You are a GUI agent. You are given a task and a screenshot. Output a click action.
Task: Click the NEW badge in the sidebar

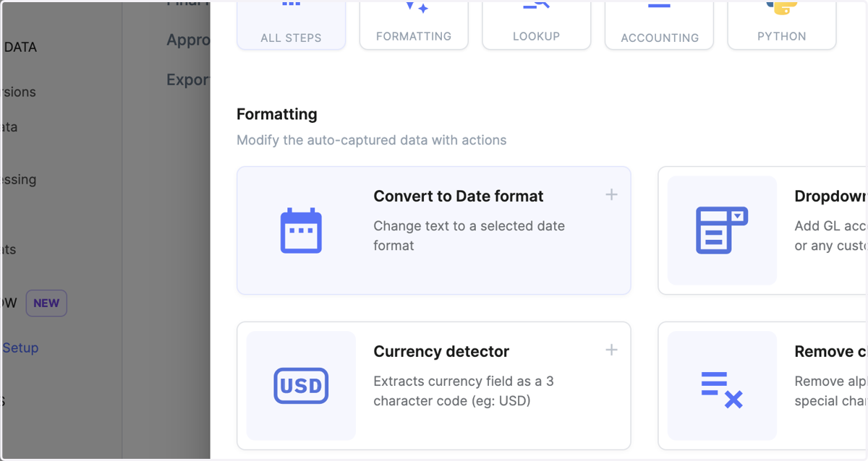pos(46,303)
